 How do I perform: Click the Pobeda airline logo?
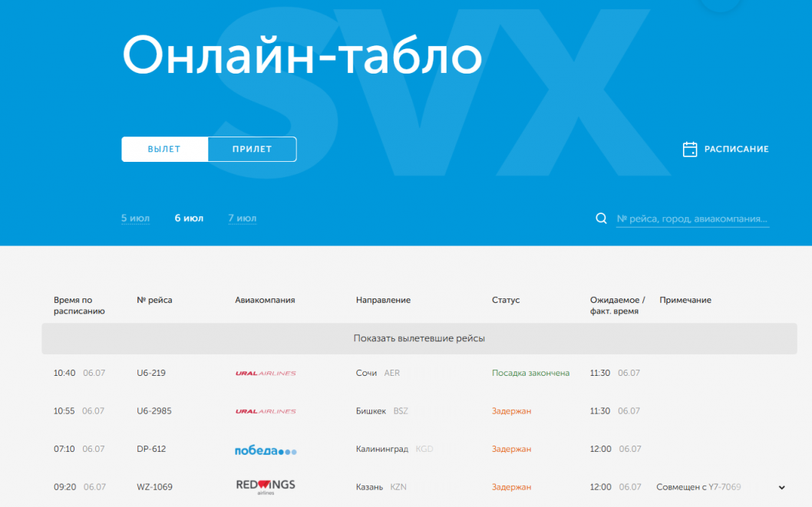coord(266,450)
